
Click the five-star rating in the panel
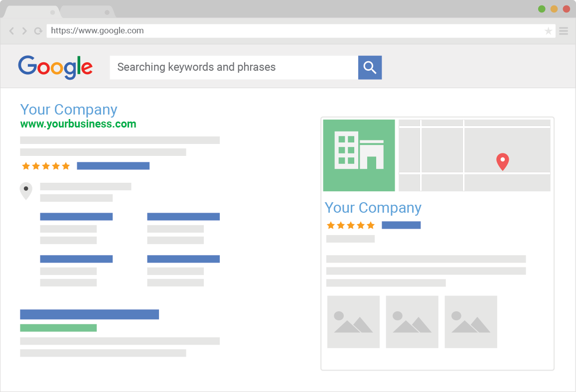pyautogui.click(x=350, y=225)
